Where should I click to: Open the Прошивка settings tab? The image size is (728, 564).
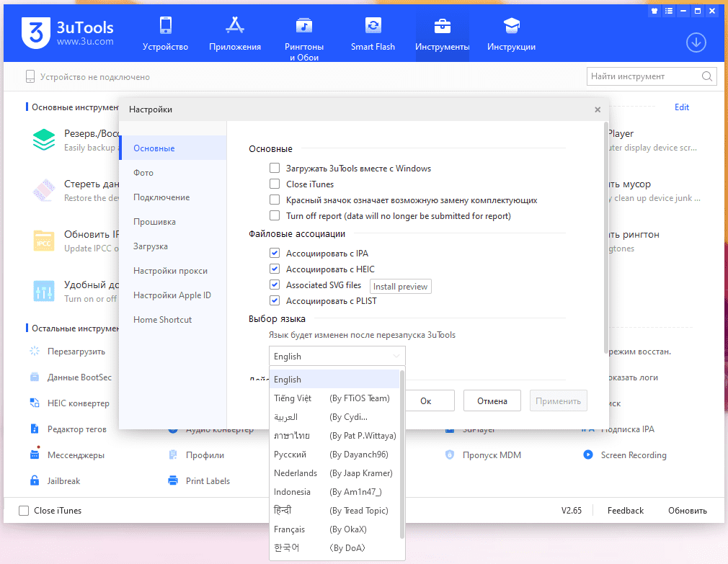173,222
